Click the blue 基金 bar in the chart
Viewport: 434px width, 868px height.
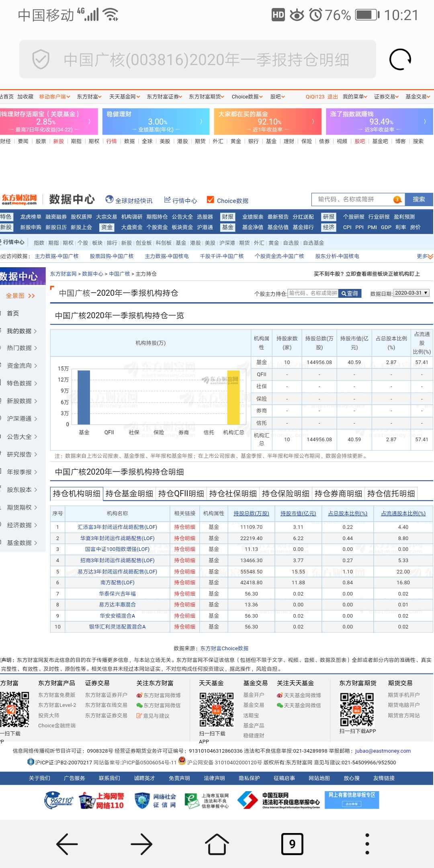coord(84,397)
